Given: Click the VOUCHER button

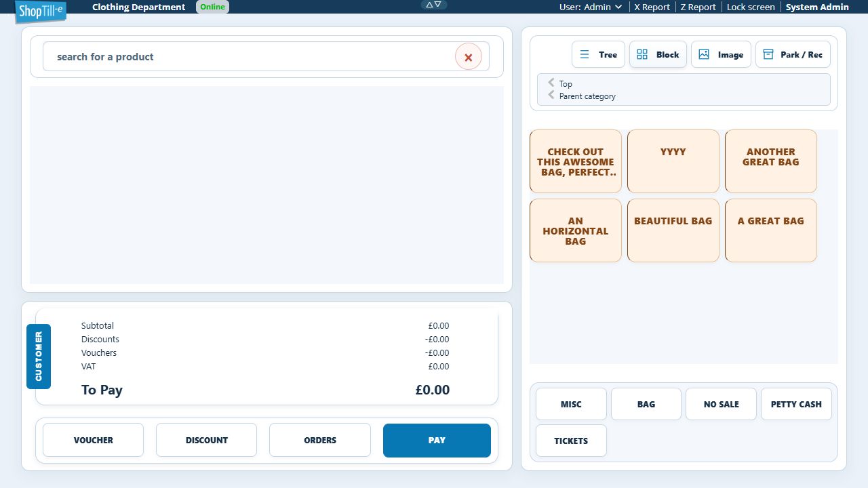Looking at the screenshot, I should (94, 440).
